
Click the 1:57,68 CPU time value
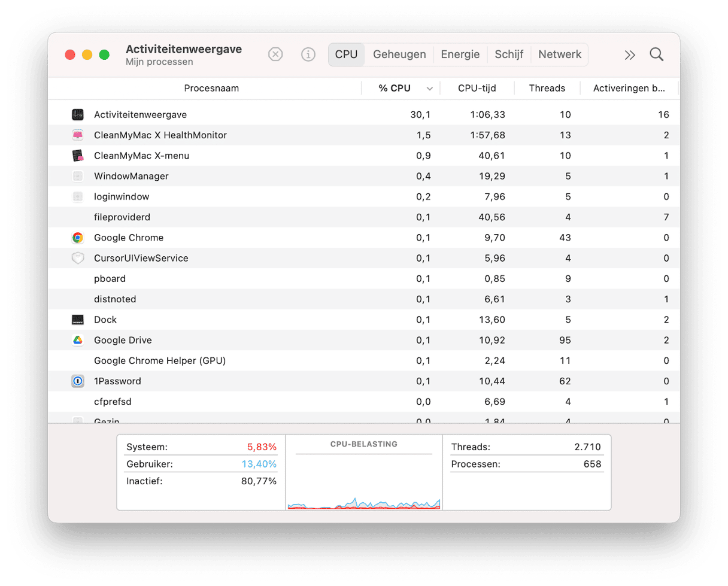(487, 135)
